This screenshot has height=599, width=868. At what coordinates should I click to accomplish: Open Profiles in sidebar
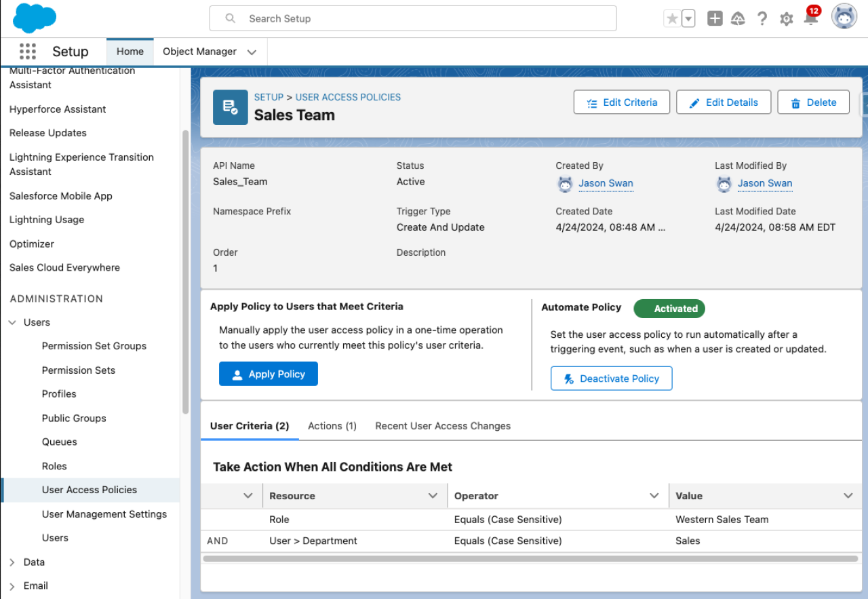[59, 393]
